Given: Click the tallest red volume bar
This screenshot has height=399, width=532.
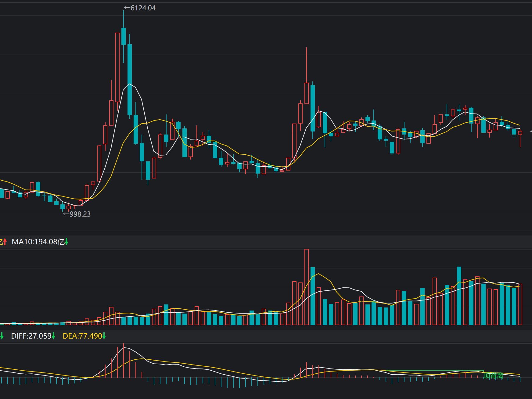Looking at the screenshot, I should (307, 287).
